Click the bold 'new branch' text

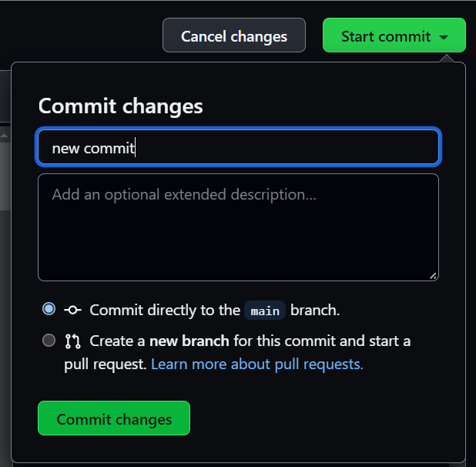(x=189, y=341)
